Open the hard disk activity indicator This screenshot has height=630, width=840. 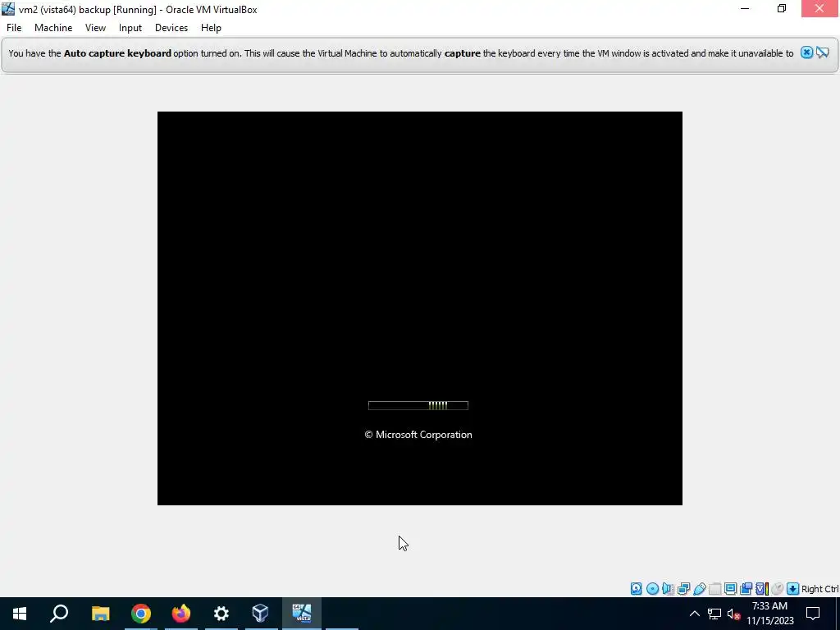click(636, 589)
